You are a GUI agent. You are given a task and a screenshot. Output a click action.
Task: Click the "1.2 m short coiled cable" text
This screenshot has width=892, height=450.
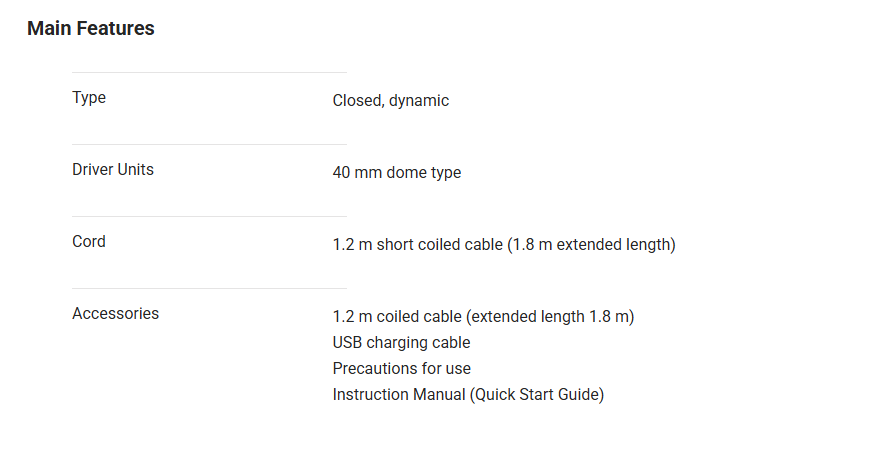click(418, 244)
